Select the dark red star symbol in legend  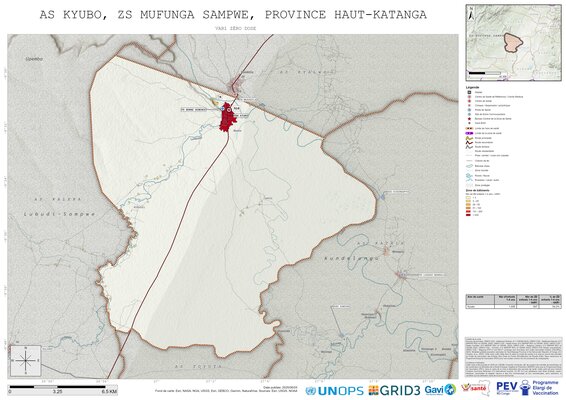coord(469,119)
